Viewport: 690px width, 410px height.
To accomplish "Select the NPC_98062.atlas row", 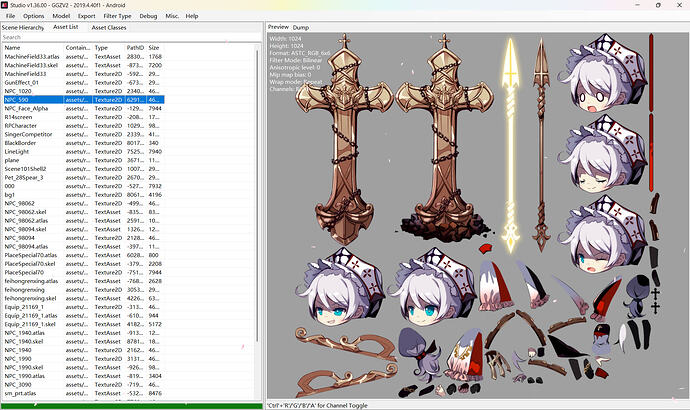I will click(x=84, y=220).
